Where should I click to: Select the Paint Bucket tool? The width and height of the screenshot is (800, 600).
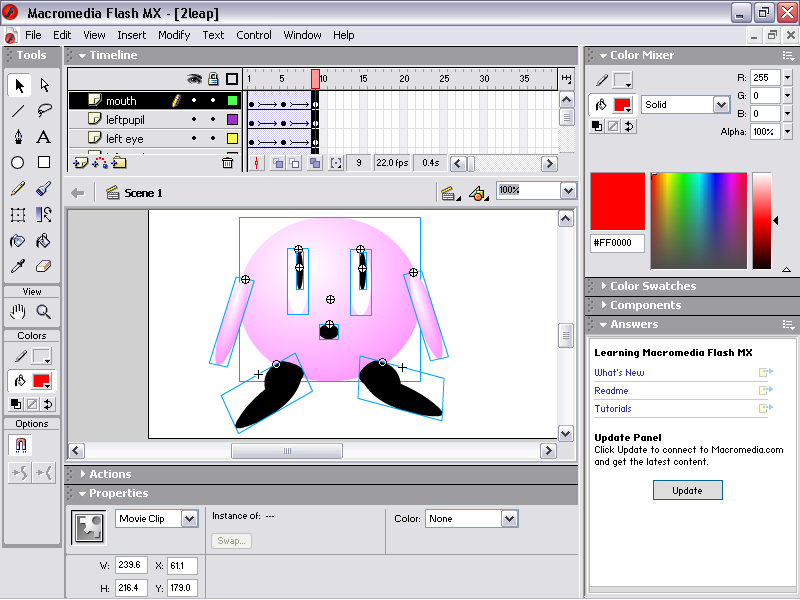[x=44, y=241]
